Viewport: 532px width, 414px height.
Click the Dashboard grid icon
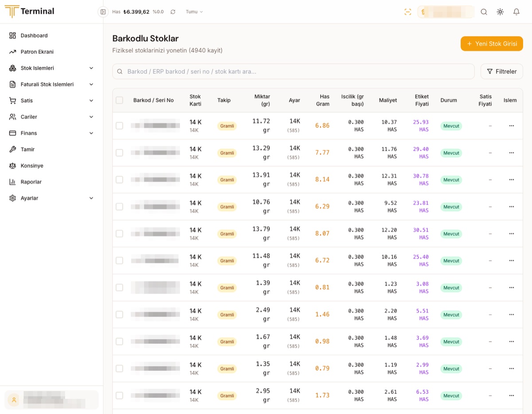tap(12, 35)
